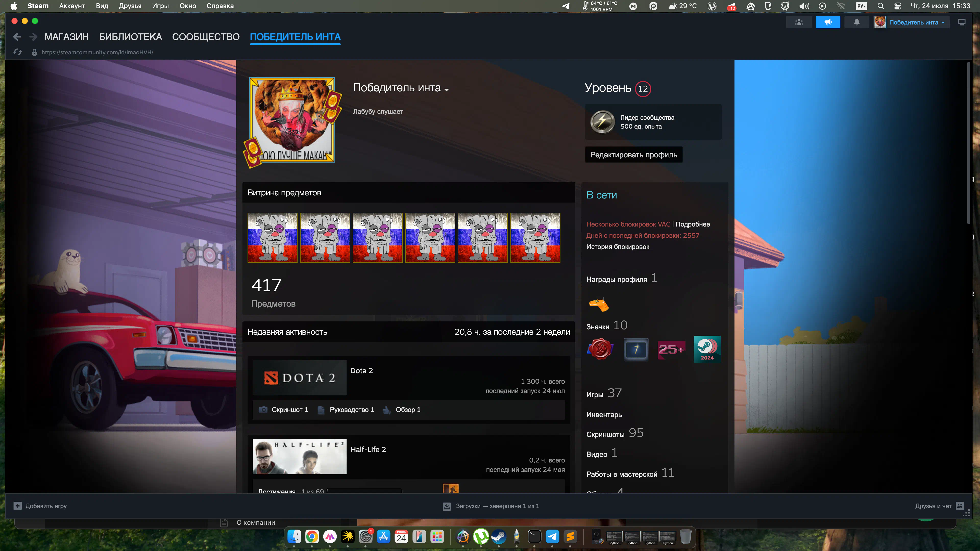Go back with the left arrow
Screen dimensions: 980x551
(x=17, y=37)
